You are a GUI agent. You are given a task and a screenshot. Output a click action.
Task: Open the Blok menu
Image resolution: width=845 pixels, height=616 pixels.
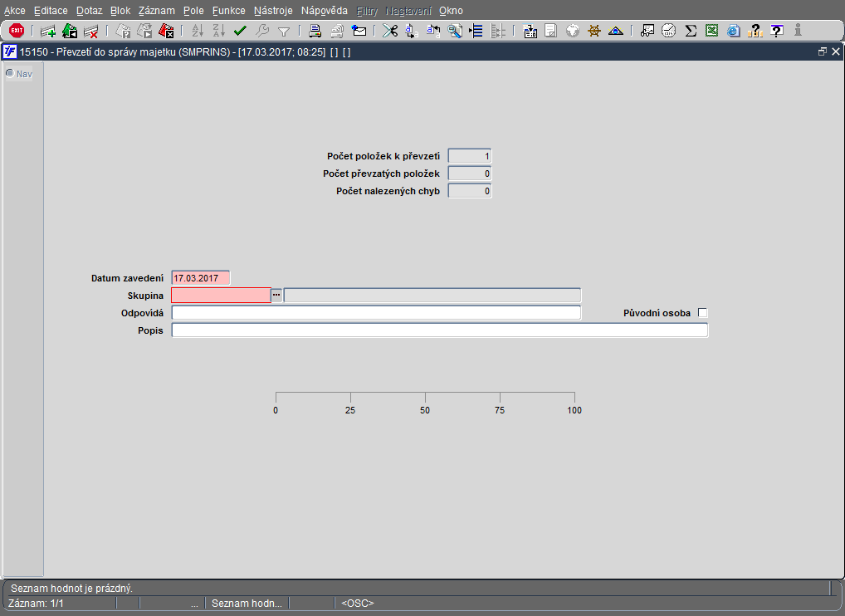[120, 11]
